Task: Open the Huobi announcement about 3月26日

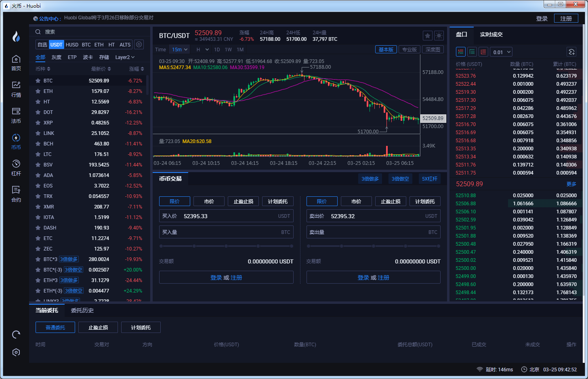Action: coord(109,18)
